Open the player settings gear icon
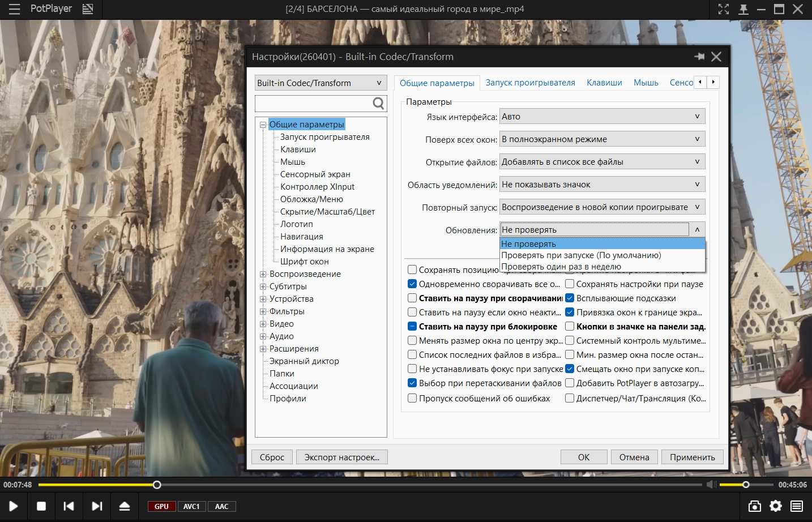Viewport: 812px width, 522px height. pos(776,506)
